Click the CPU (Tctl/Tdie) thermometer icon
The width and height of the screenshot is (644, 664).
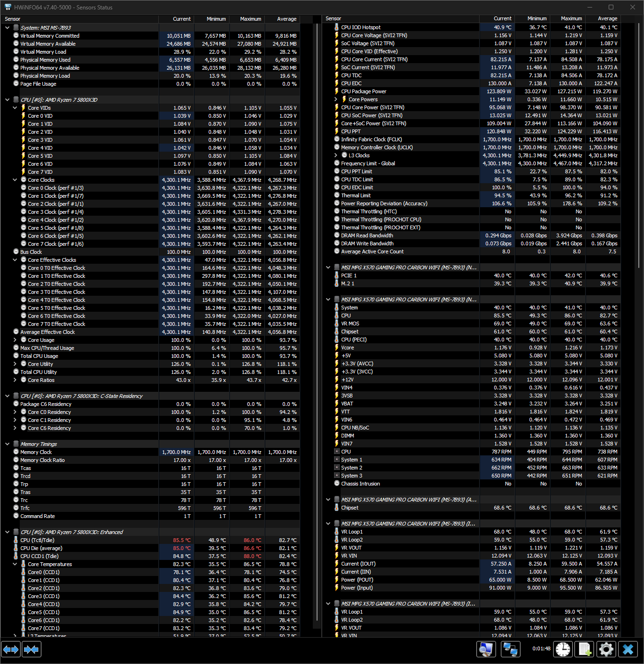tap(16, 540)
